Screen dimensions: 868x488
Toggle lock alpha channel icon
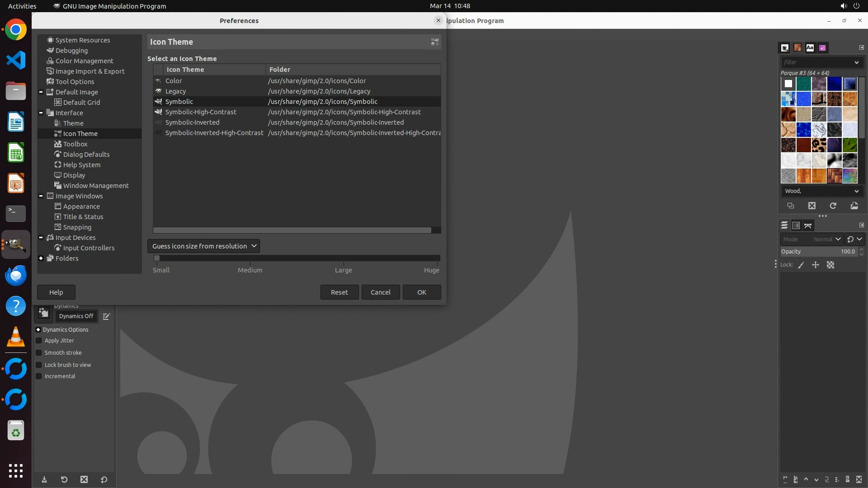point(830,265)
